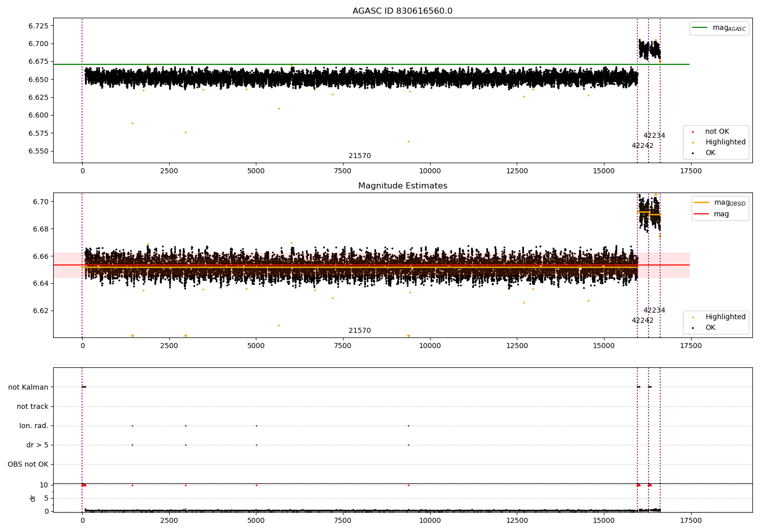
Task: Click the "6.575" y-axis tick label
Action: click(x=38, y=133)
